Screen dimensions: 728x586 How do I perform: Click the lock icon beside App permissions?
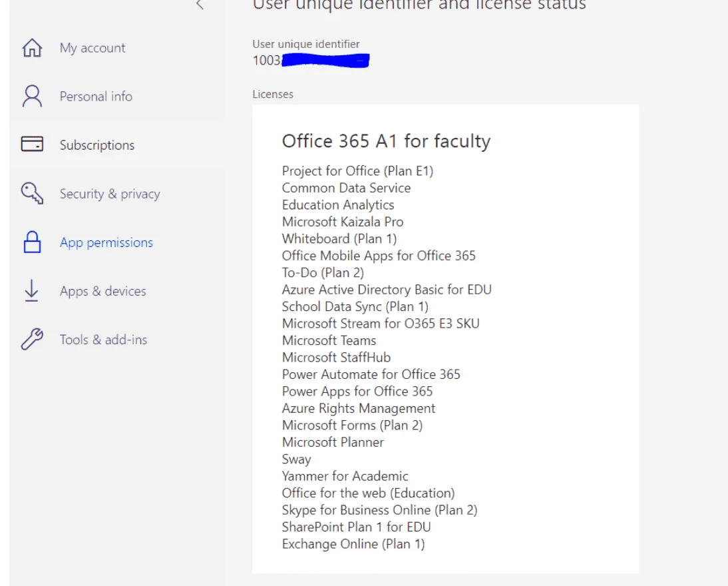click(32, 242)
